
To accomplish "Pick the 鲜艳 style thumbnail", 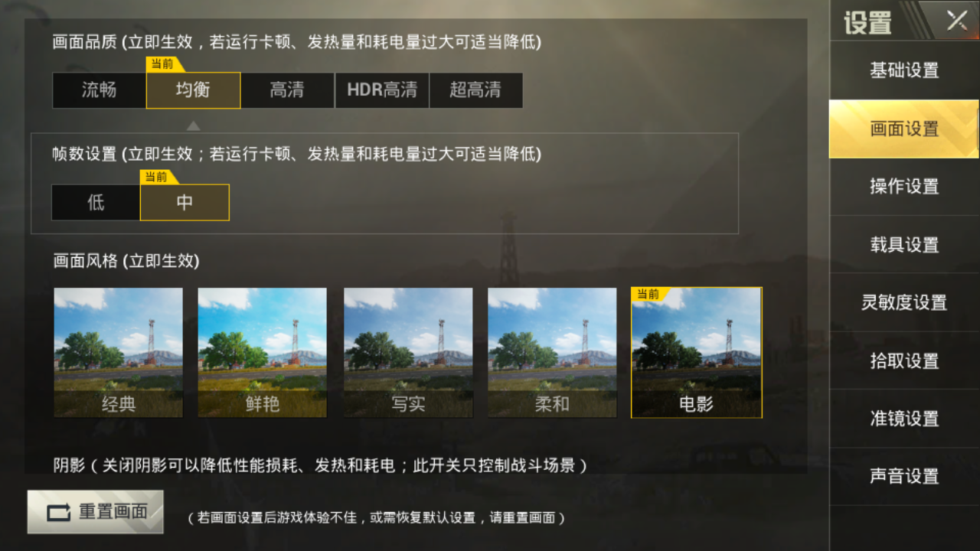I will tap(263, 353).
